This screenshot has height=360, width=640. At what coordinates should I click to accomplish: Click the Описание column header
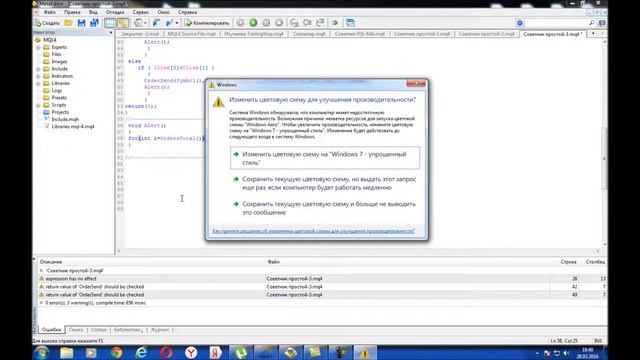[51, 262]
